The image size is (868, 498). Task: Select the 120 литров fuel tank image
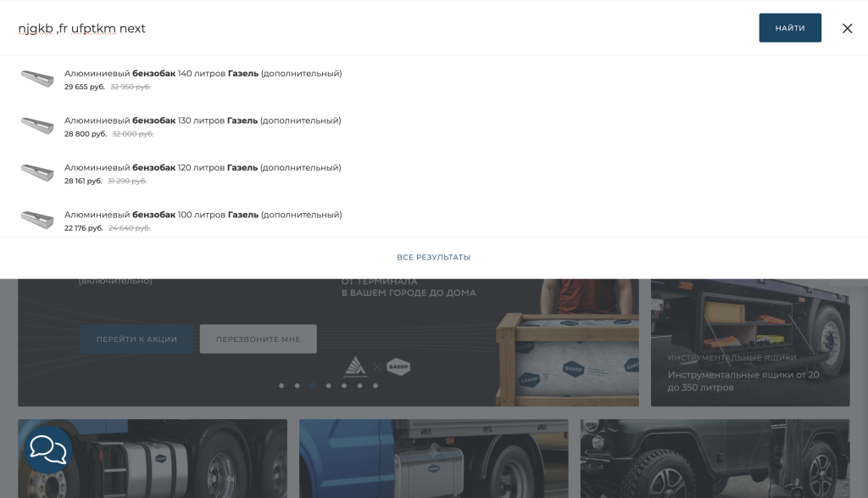37,173
